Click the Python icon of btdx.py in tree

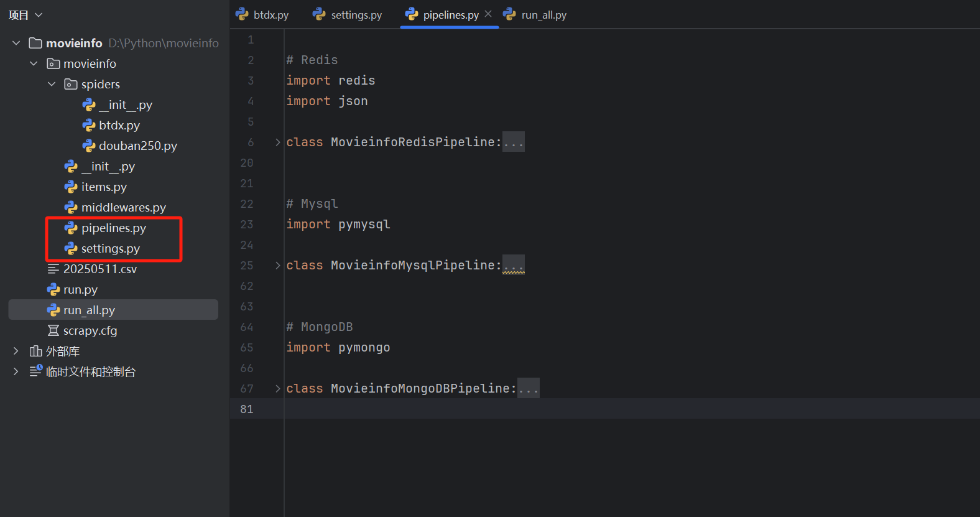pos(89,125)
